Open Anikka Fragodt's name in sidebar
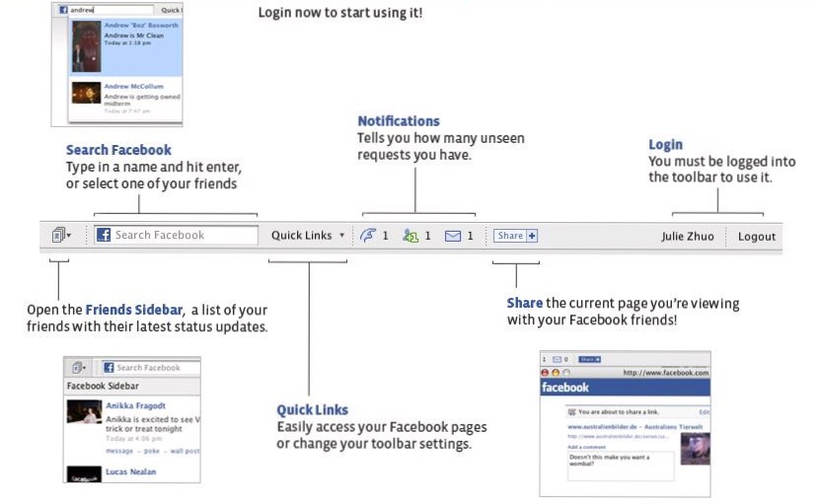Viewport: 819px width, 504px height. pyautogui.click(x=135, y=405)
